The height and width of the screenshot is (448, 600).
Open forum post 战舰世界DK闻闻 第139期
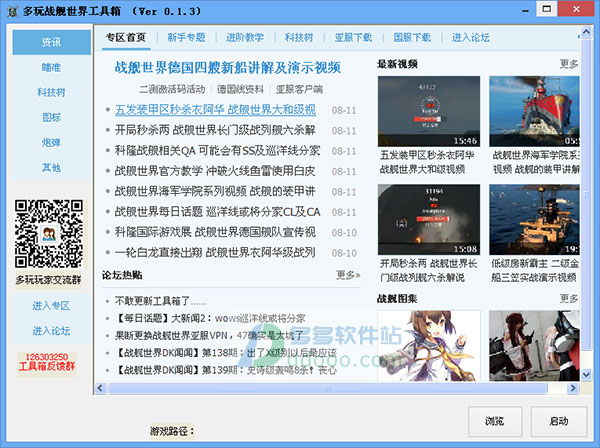click(x=226, y=370)
